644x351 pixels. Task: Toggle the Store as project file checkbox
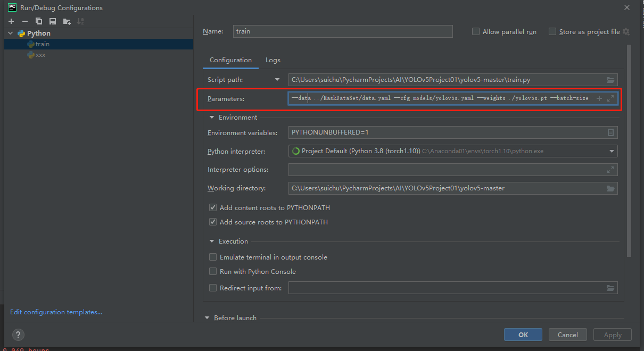552,32
